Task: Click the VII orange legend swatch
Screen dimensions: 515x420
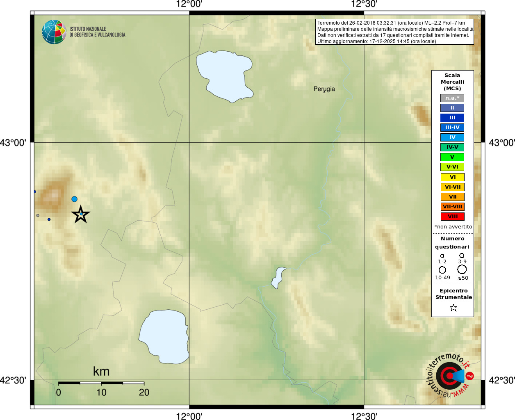Action: pyautogui.click(x=452, y=197)
